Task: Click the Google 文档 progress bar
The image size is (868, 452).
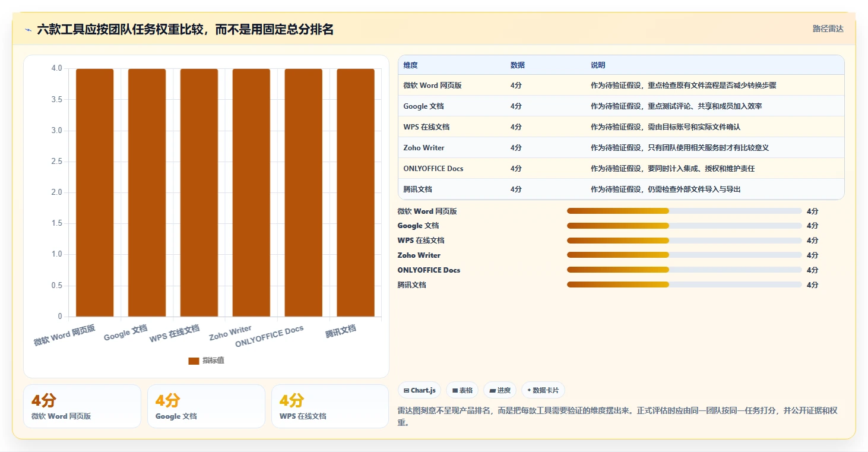Action: 685,226
